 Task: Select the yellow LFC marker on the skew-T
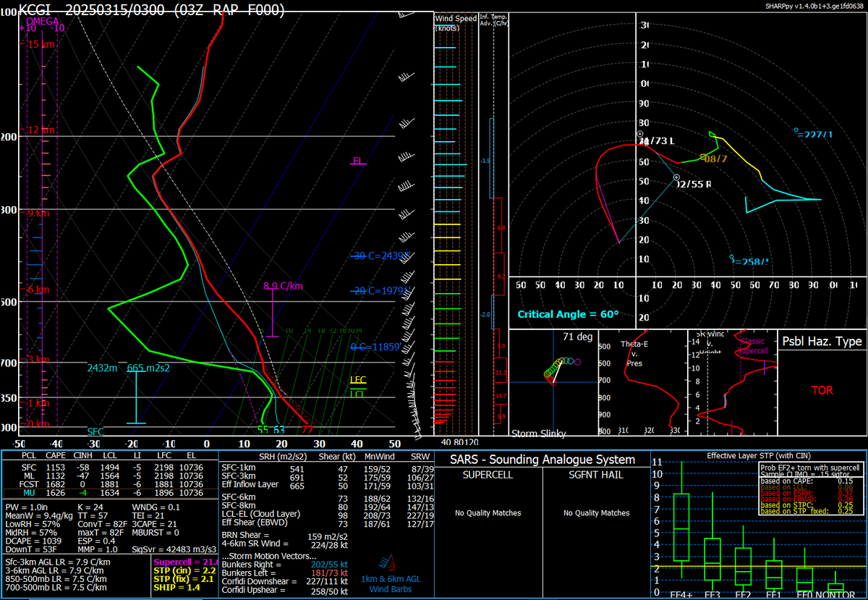[358, 381]
